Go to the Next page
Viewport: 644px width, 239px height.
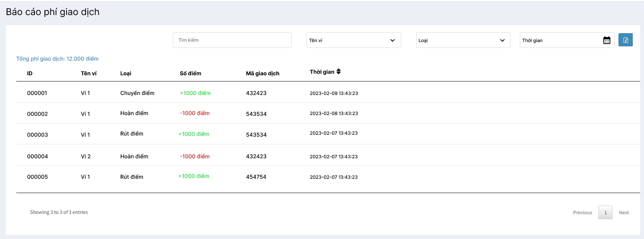click(624, 212)
